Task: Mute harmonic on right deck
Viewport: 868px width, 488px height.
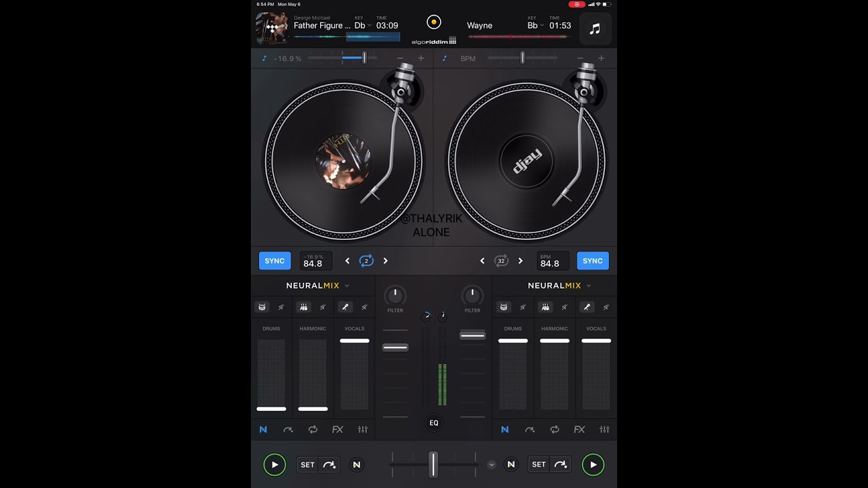Action: pyautogui.click(x=564, y=307)
